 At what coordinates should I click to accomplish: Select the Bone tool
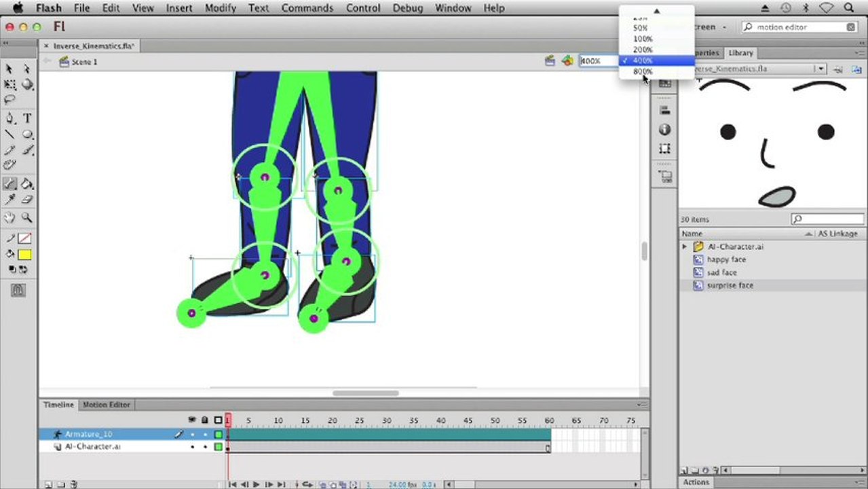tap(10, 183)
